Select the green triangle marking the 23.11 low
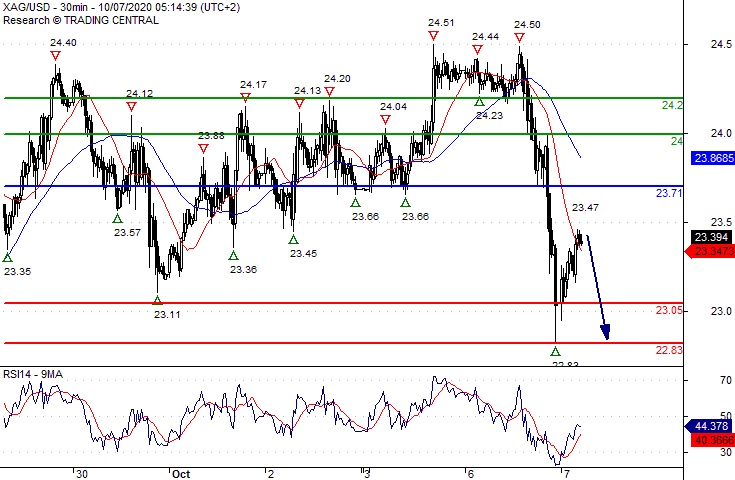Viewport: 735px width, 480px height. click(x=158, y=300)
